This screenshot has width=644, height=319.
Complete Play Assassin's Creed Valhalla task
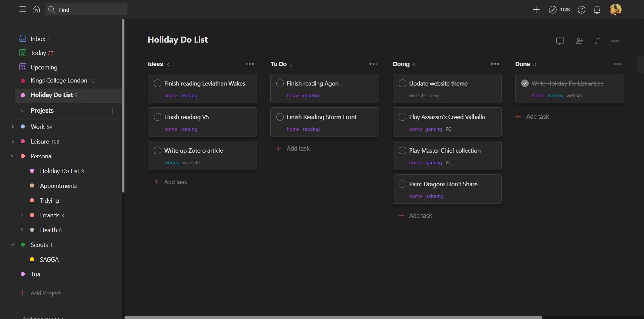402,117
